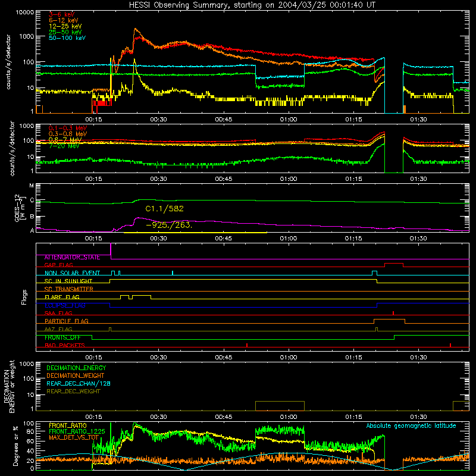Select the 3-6 keV legend label

62,14
